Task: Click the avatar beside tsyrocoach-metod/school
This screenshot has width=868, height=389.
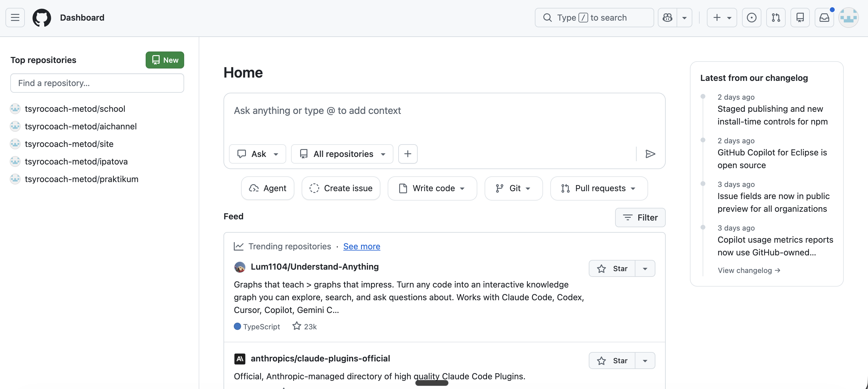Action: pos(15,108)
